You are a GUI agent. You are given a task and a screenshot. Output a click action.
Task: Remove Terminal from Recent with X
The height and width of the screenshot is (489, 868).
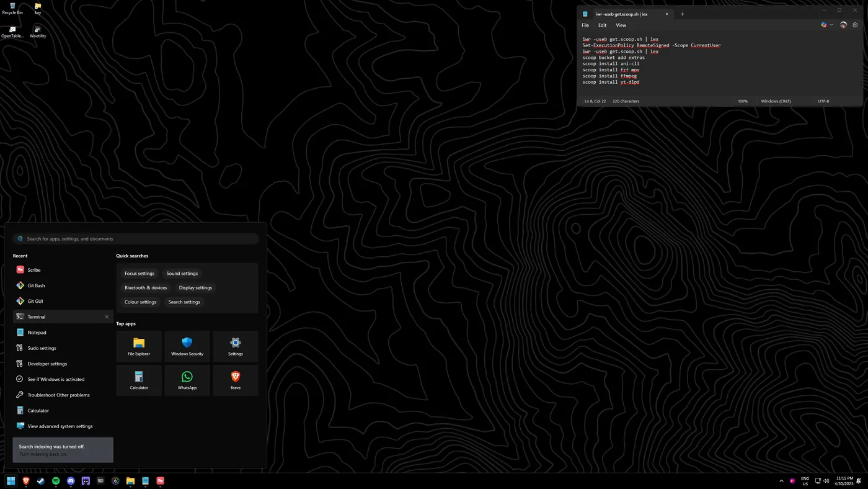[107, 316]
